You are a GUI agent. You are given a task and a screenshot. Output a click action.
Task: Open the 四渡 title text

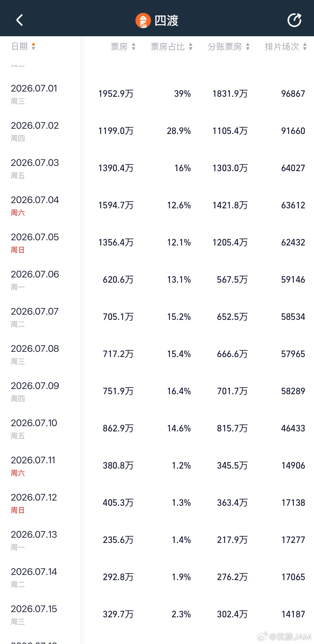[x=167, y=20]
